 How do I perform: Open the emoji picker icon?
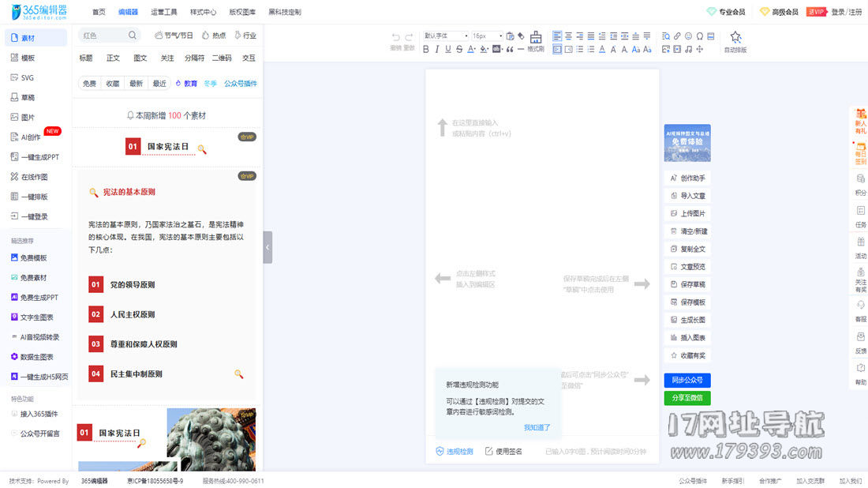tap(688, 36)
